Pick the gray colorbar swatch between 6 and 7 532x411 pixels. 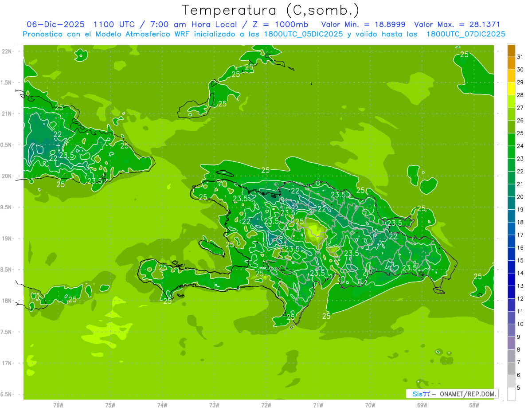pyautogui.click(x=511, y=369)
